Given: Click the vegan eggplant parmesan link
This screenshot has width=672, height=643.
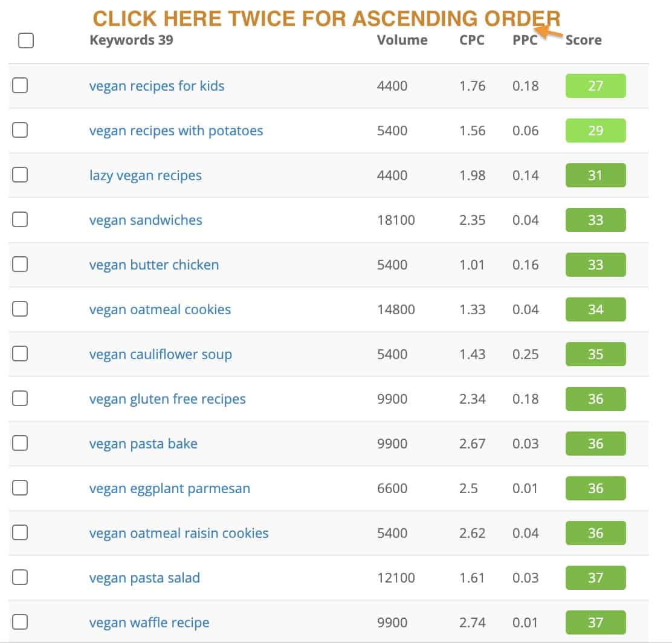Looking at the screenshot, I should coord(170,489).
